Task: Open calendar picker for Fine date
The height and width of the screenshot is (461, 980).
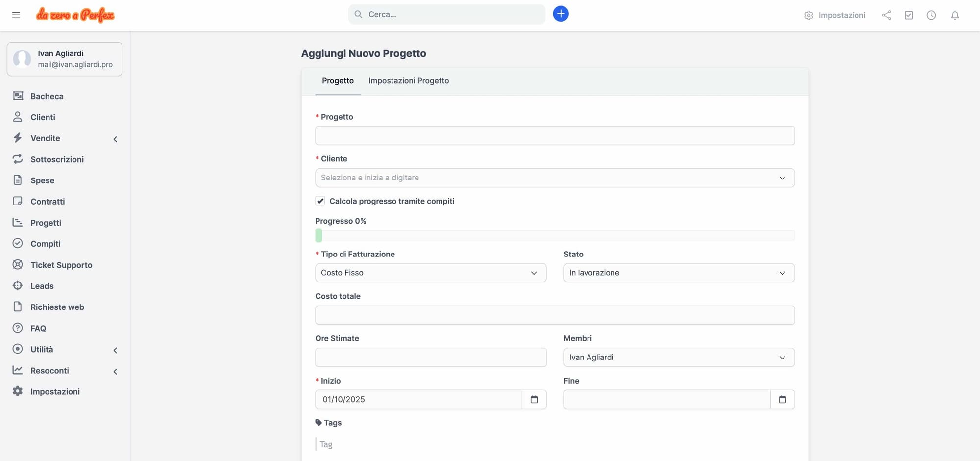Action: click(x=782, y=399)
